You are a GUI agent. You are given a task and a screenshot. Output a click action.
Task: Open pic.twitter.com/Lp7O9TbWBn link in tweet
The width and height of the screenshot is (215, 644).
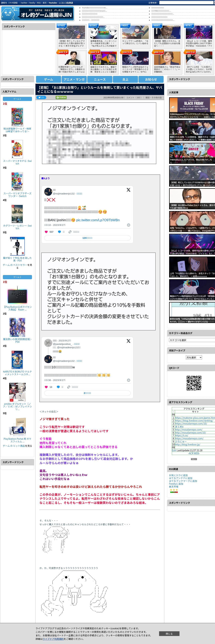[x=98, y=220]
